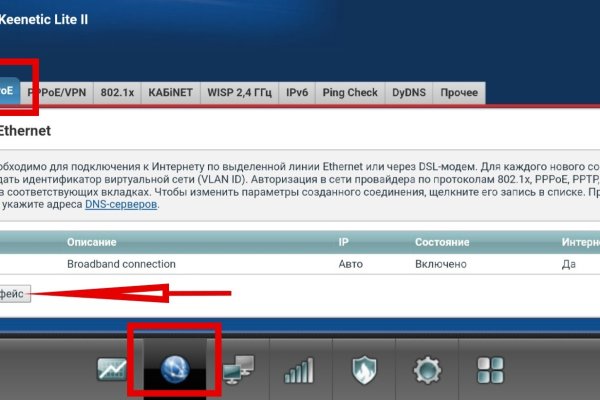Switch to the PPPoE/VPN tab
The width and height of the screenshot is (600, 400).
click(x=57, y=93)
